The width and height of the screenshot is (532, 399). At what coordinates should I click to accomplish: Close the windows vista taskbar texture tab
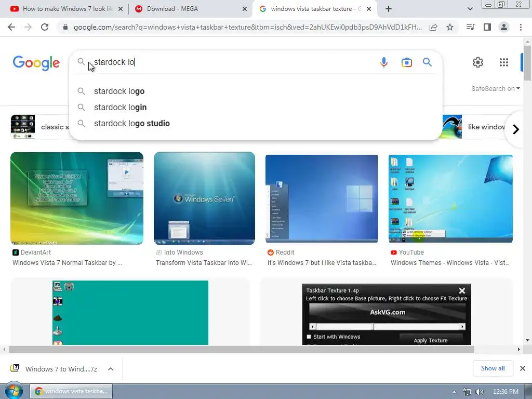(369, 9)
